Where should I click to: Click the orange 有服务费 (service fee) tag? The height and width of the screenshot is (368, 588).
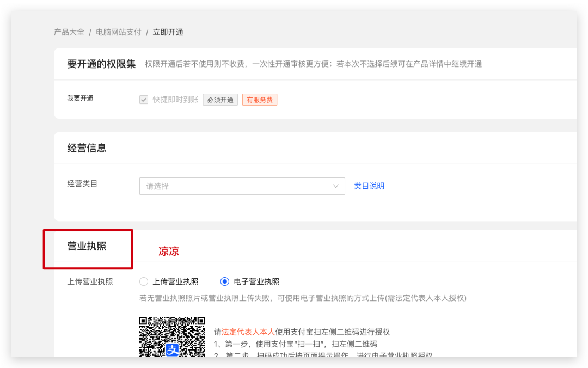[x=260, y=100]
